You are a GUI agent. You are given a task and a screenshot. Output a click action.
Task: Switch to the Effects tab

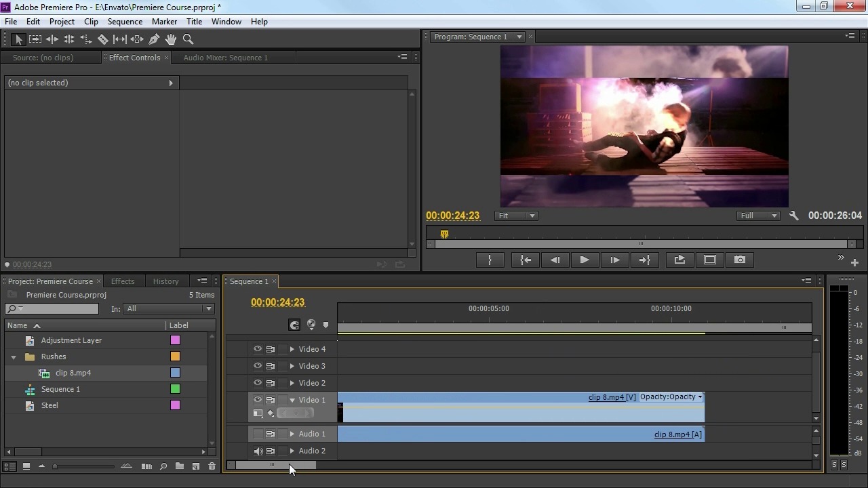[123, 281]
